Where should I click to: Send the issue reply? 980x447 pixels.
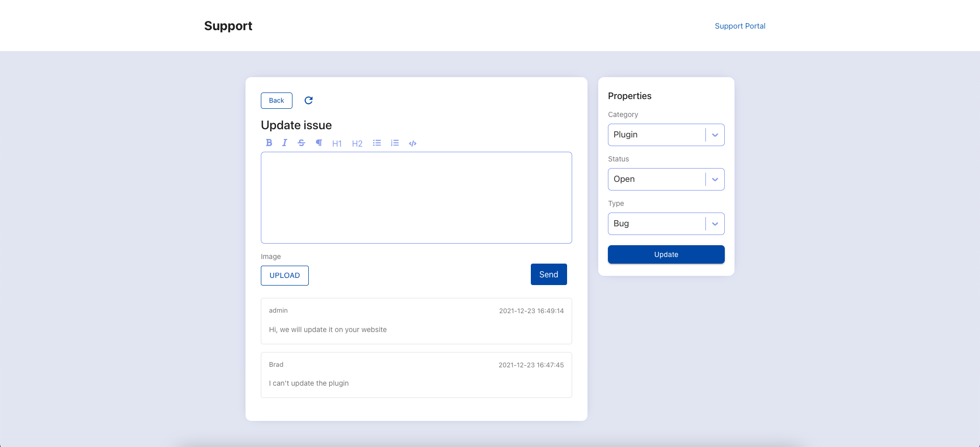coord(549,274)
